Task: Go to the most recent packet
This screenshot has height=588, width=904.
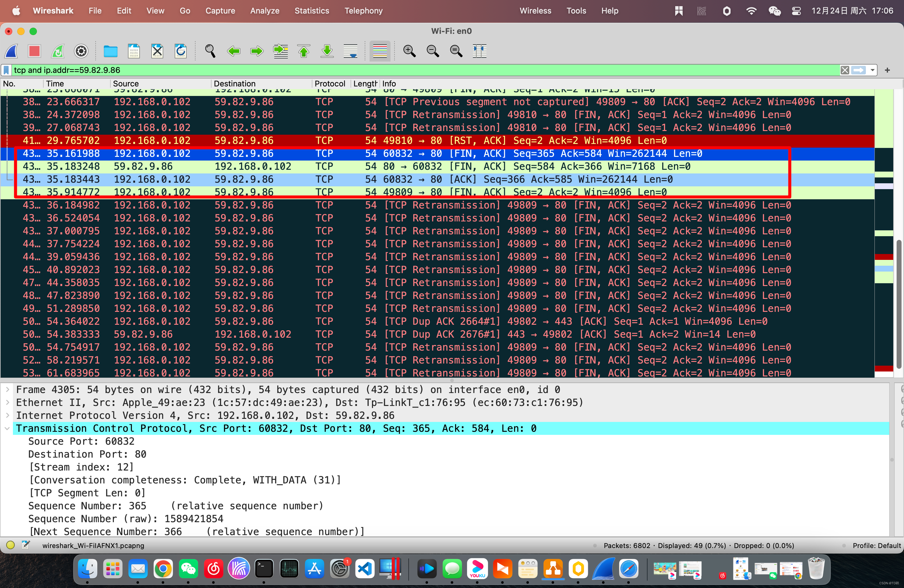Action: click(327, 51)
